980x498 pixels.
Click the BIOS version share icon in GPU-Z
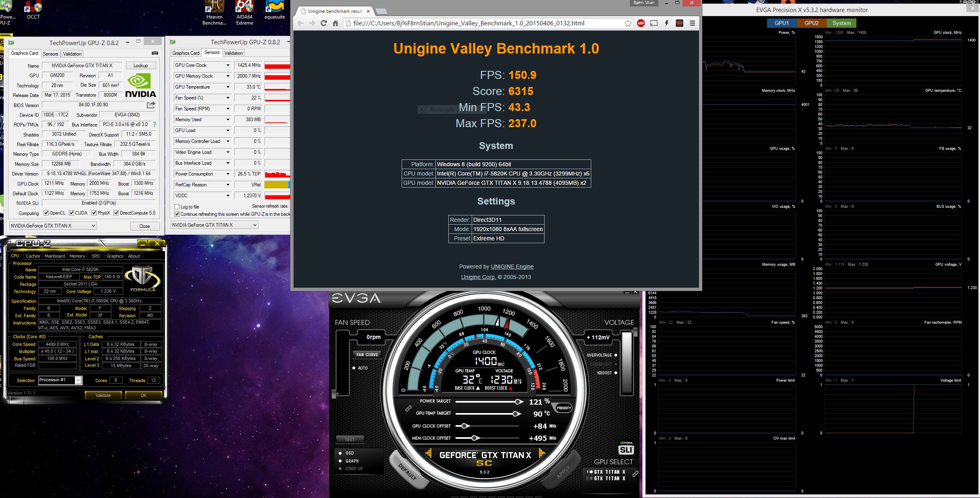point(151,105)
